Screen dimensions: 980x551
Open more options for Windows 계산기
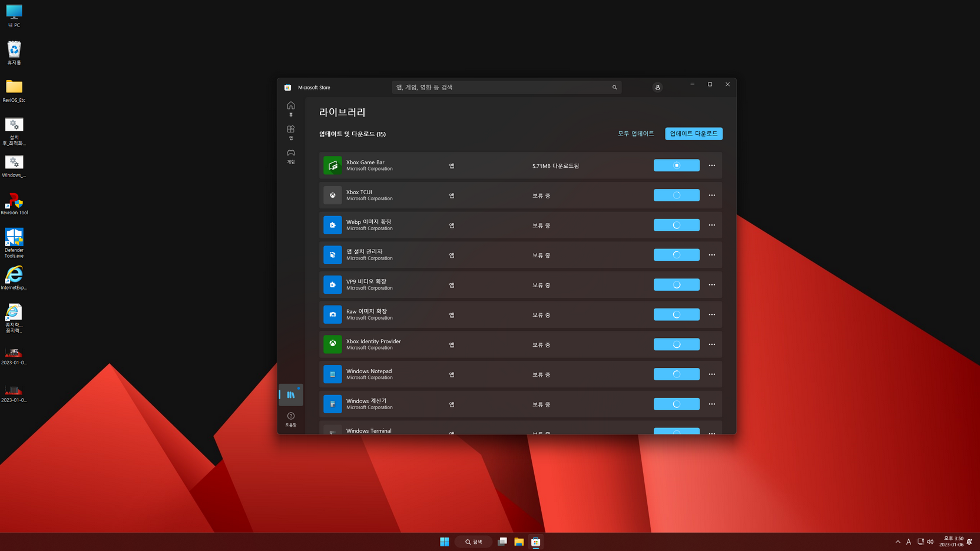click(x=712, y=404)
